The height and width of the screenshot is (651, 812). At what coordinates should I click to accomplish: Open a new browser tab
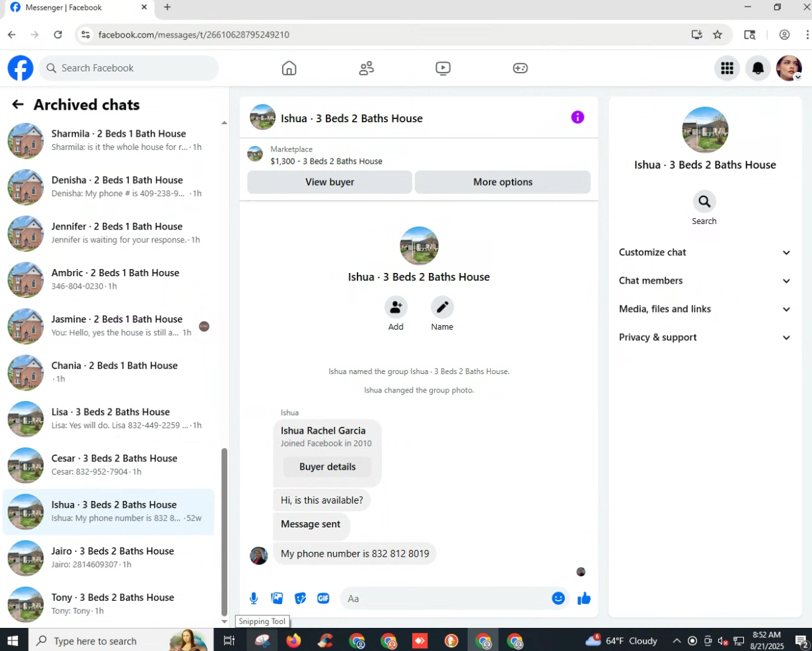point(167,7)
